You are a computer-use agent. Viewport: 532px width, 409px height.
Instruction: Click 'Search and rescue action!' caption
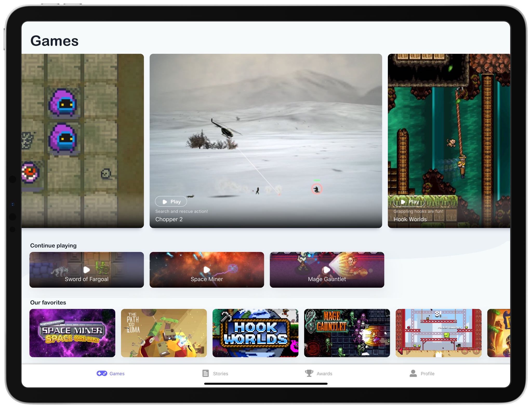181,211
